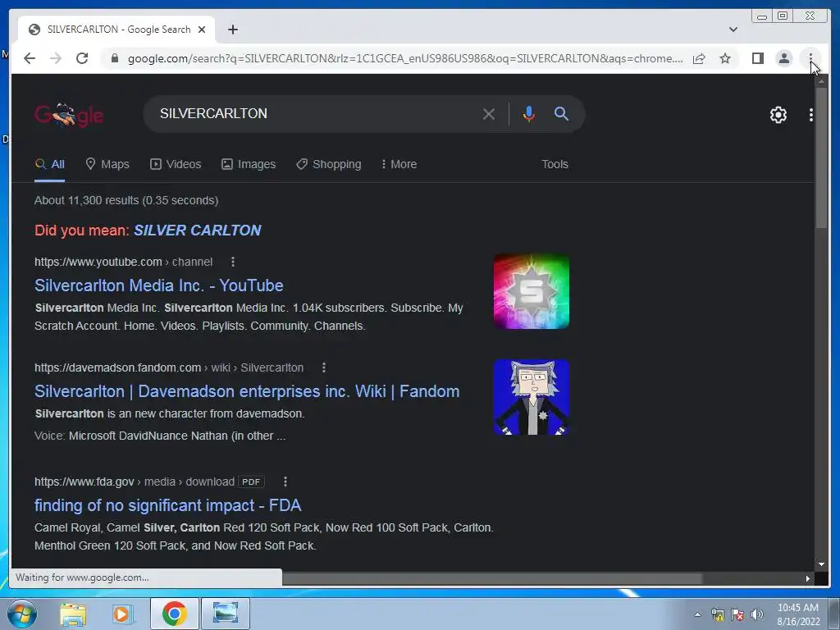Click the suggested SILVER CARLTON spelling
This screenshot has width=840, height=630.
click(x=197, y=231)
